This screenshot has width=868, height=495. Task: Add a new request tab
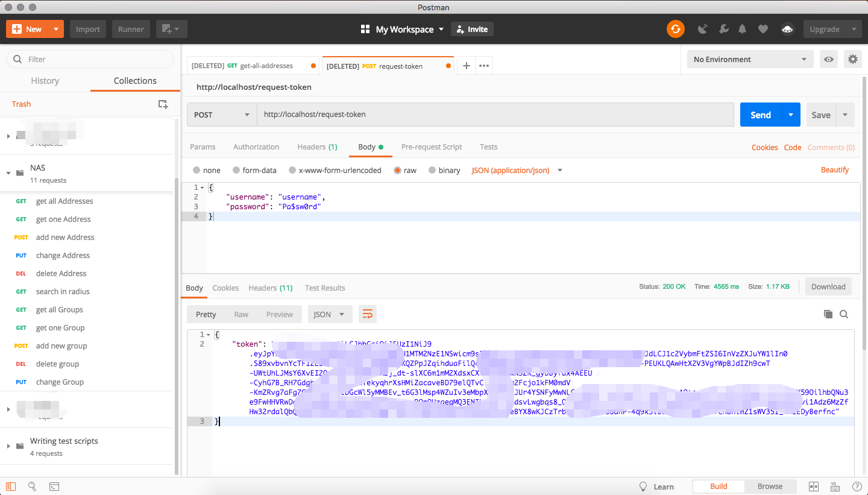[466, 66]
